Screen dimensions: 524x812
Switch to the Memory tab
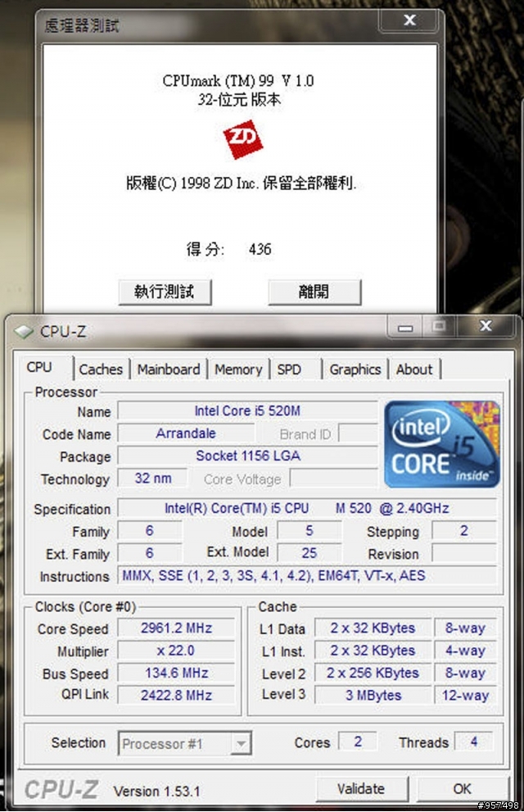[x=238, y=370]
